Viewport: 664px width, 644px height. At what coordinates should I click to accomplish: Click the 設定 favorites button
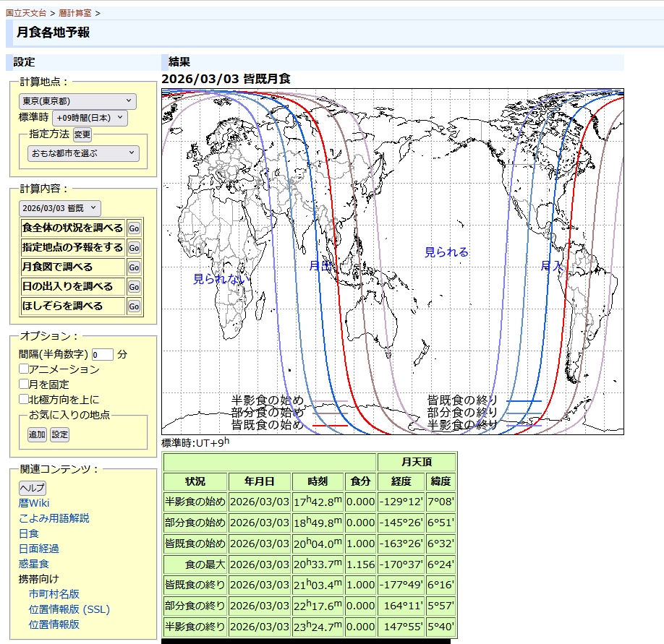59,434
